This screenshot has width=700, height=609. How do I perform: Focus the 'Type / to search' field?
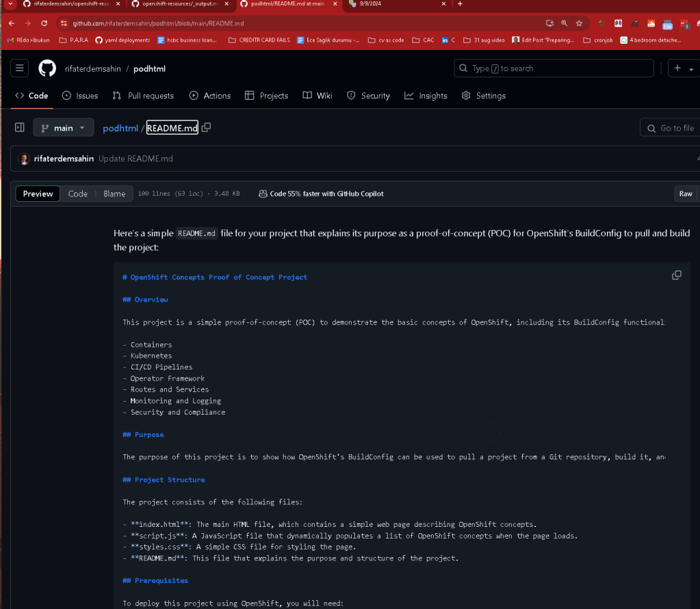pyautogui.click(x=554, y=68)
